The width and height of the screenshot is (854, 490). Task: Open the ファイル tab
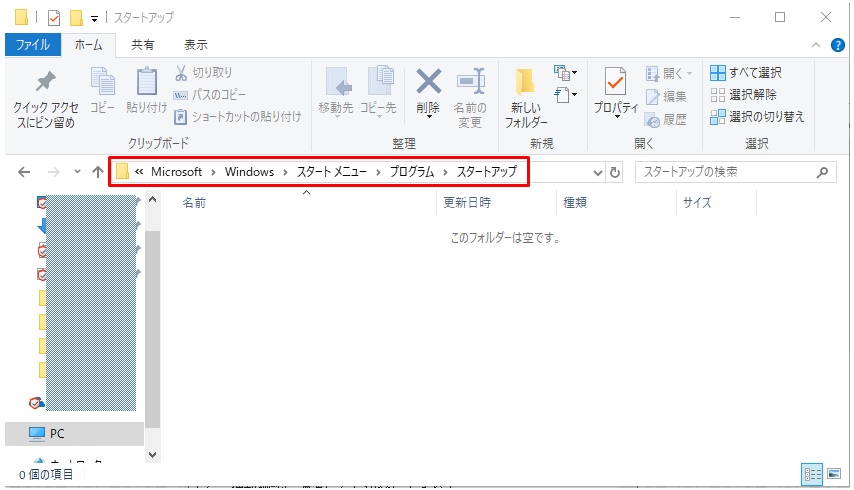tap(33, 45)
